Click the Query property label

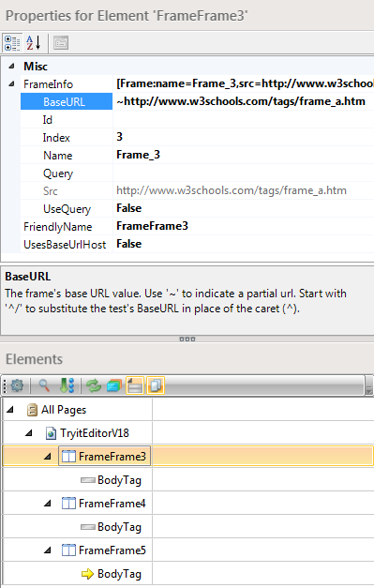[x=58, y=173]
